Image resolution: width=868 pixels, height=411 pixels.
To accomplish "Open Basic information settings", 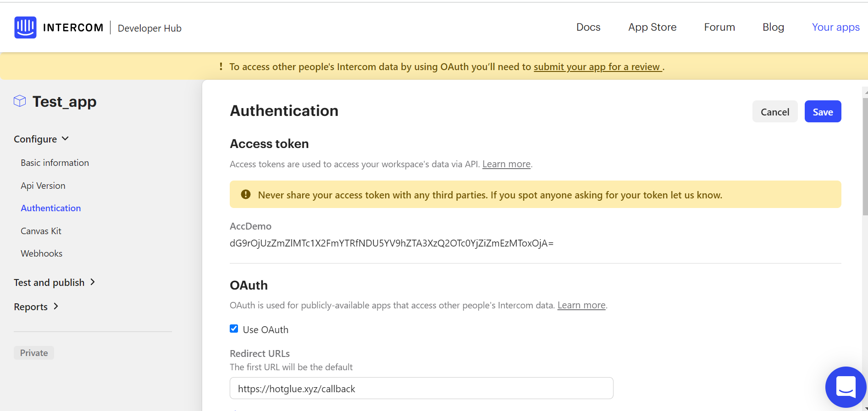I will [55, 163].
